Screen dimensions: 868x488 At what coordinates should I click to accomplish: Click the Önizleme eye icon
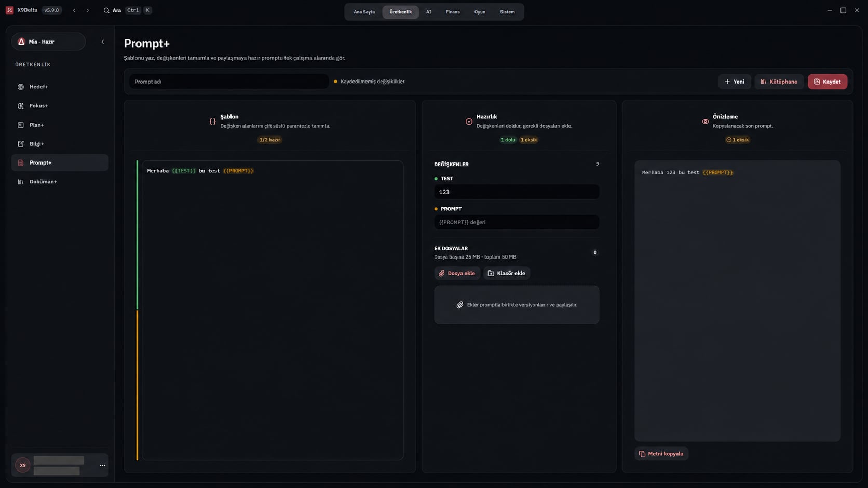(705, 121)
